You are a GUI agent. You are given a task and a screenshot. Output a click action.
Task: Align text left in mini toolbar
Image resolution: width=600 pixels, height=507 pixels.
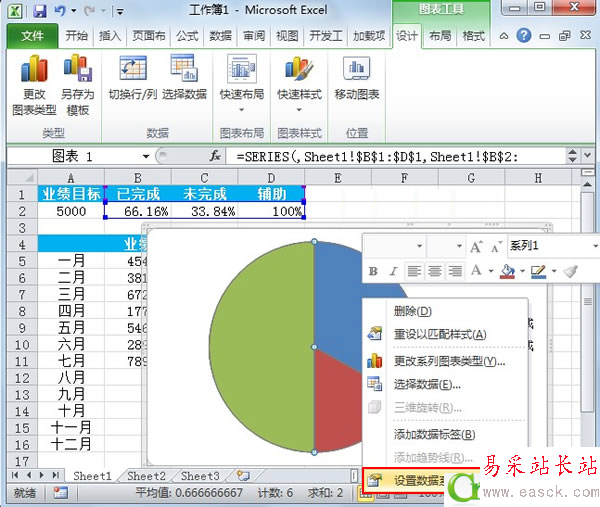tap(414, 271)
